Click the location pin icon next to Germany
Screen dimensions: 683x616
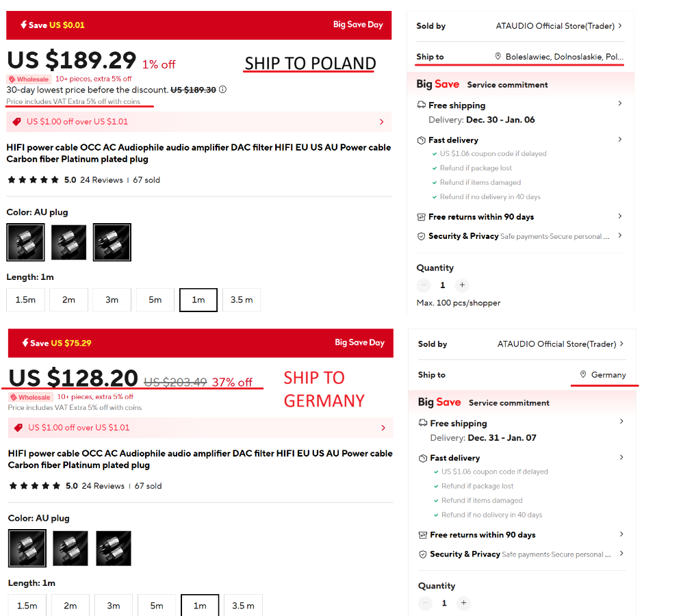583,374
